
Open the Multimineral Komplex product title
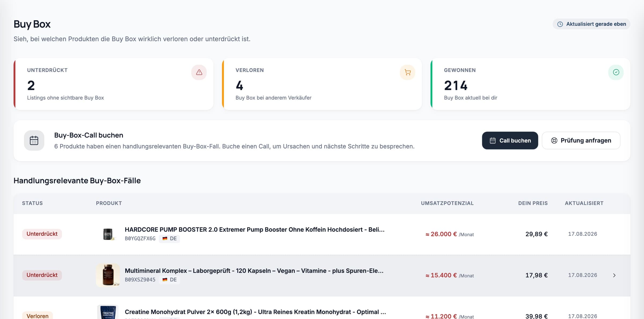pos(254,271)
